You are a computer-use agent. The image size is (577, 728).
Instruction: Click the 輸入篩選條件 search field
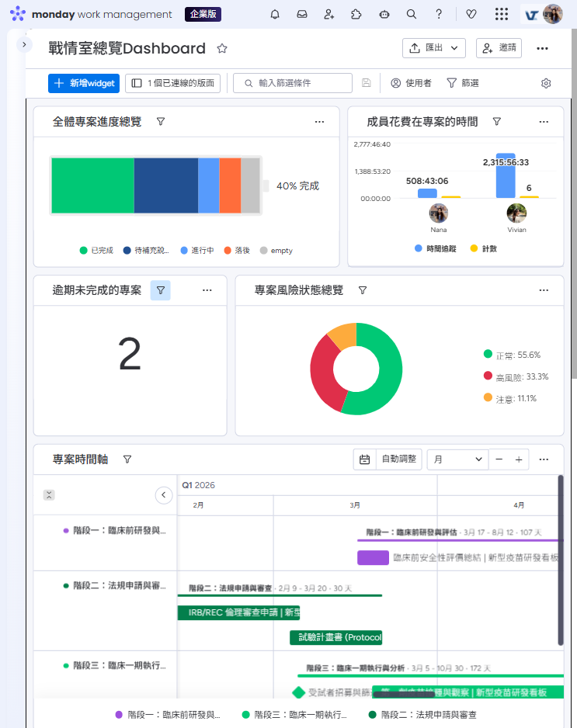293,83
